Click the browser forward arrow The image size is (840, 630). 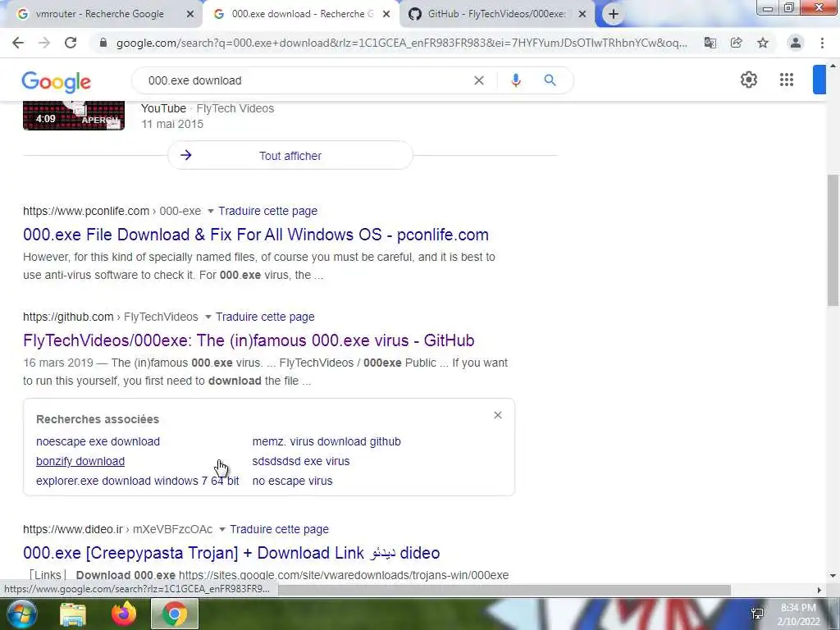(x=44, y=43)
